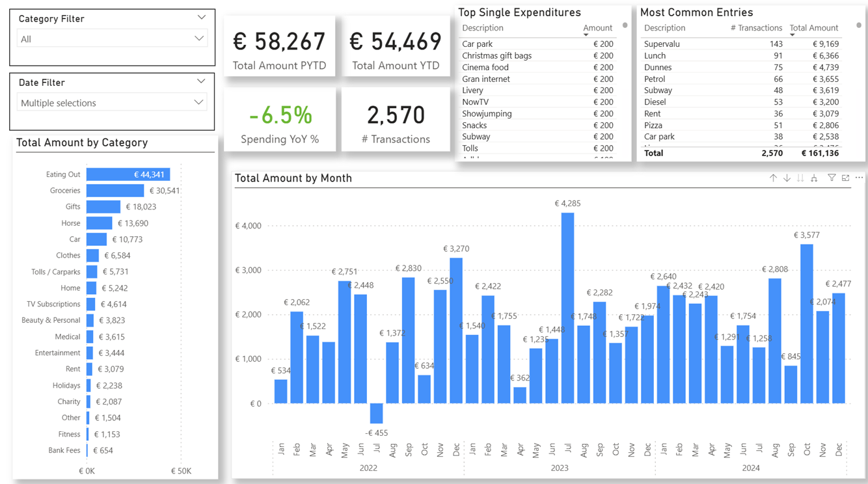This screenshot has height=484, width=868.
Task: Open more options ellipsis on monthly chart
Action: tap(859, 178)
